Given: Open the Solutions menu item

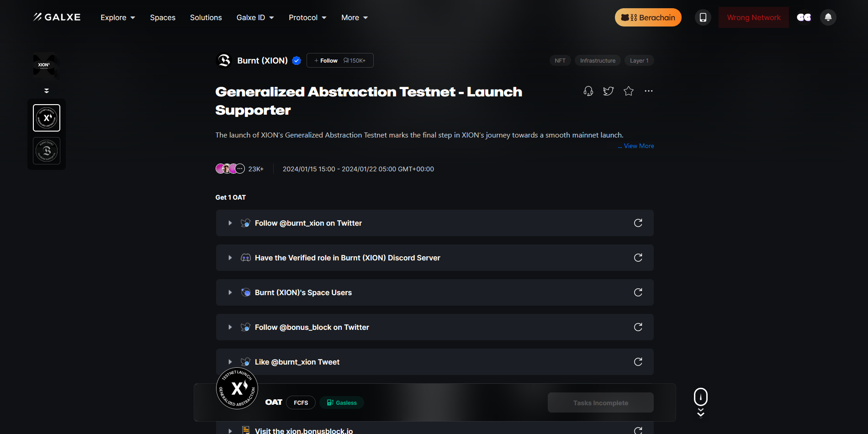Looking at the screenshot, I should (206, 17).
